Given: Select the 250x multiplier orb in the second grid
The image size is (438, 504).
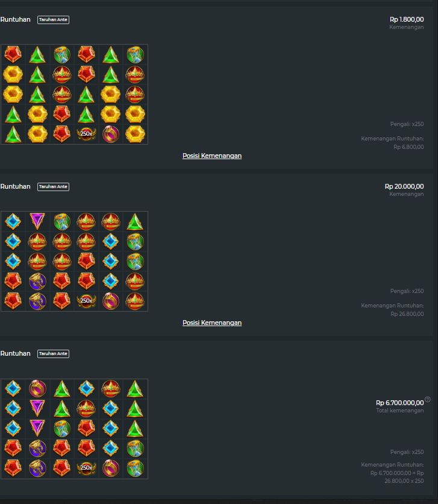Looking at the screenshot, I should (86, 301).
